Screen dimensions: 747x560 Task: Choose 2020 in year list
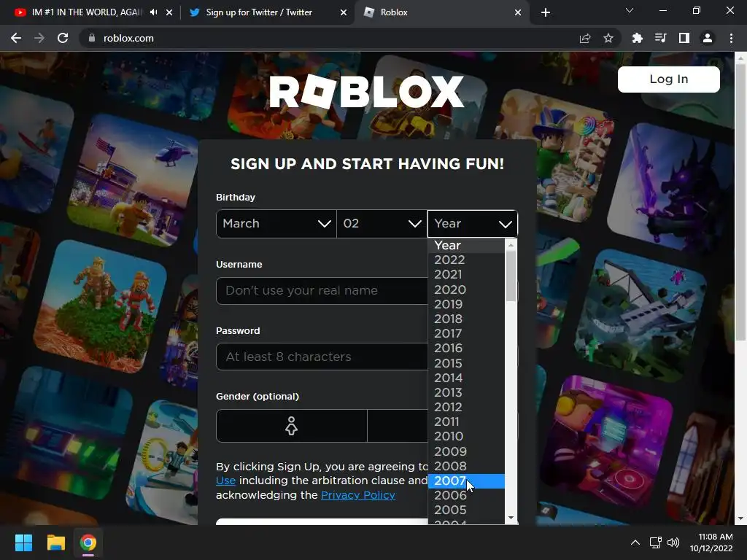click(x=466, y=289)
